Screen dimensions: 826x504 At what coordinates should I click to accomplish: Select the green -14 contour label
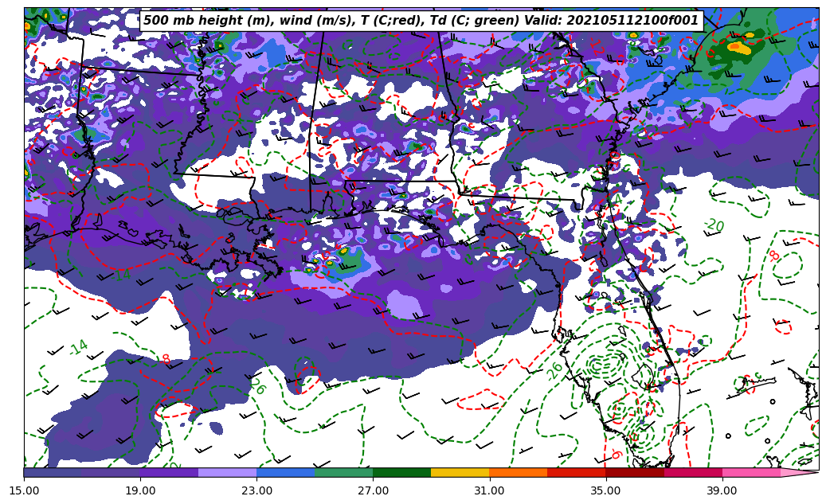pyautogui.click(x=78, y=347)
